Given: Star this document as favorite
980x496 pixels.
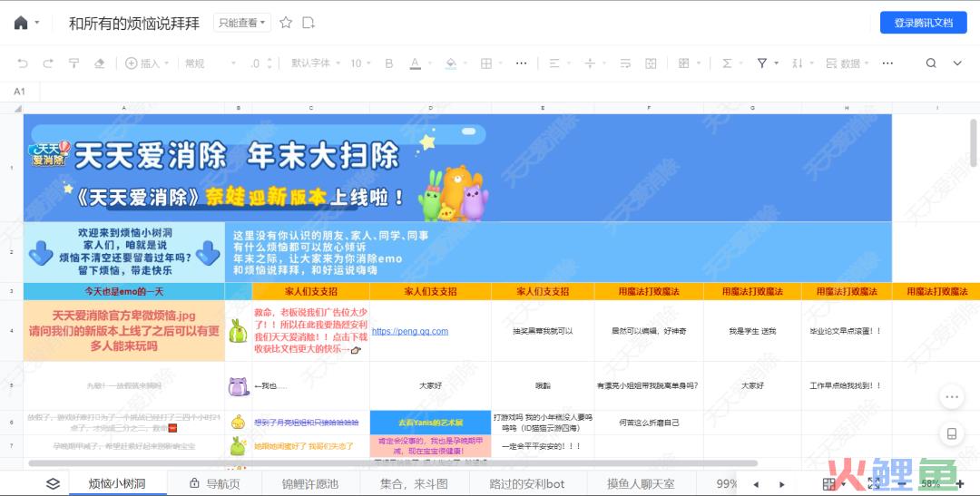Looking at the screenshot, I should (286, 23).
